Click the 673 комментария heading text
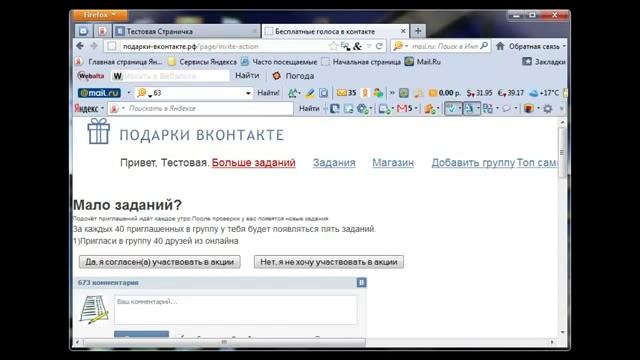 pyautogui.click(x=108, y=282)
